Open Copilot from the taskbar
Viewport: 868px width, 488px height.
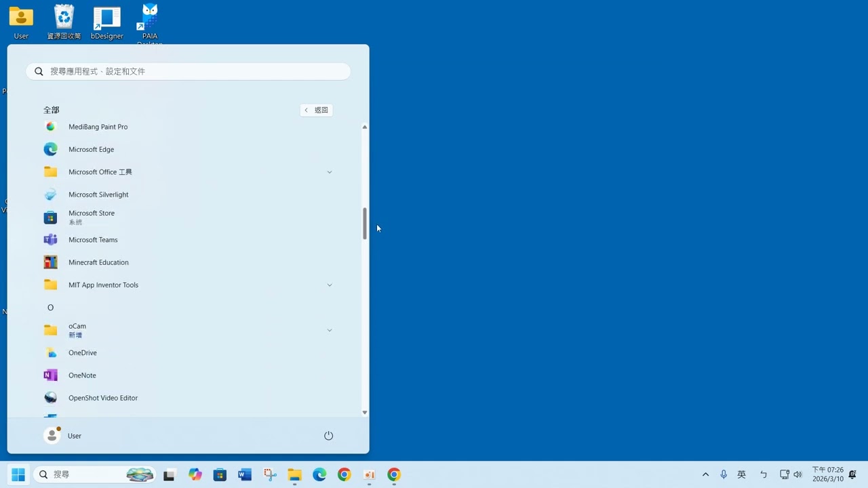tap(195, 474)
